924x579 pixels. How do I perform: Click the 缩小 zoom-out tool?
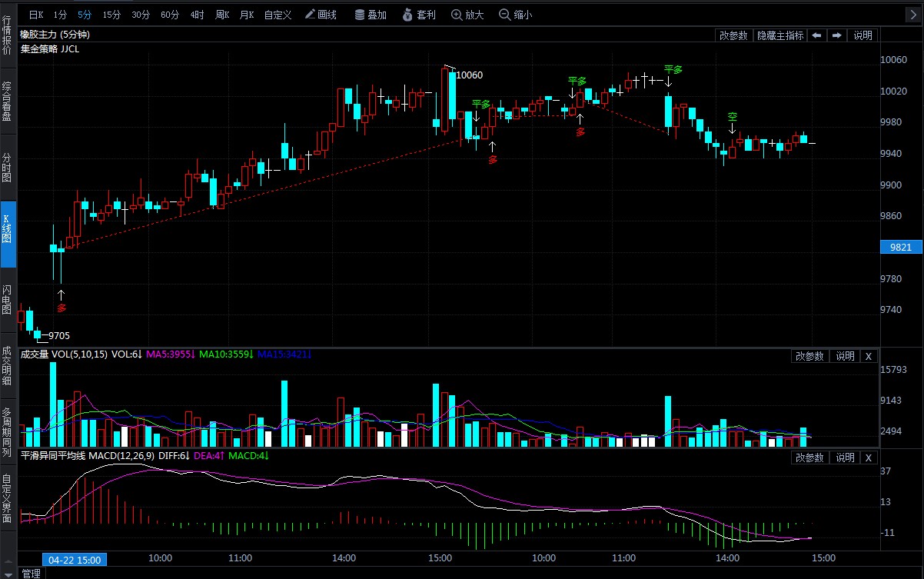click(515, 15)
